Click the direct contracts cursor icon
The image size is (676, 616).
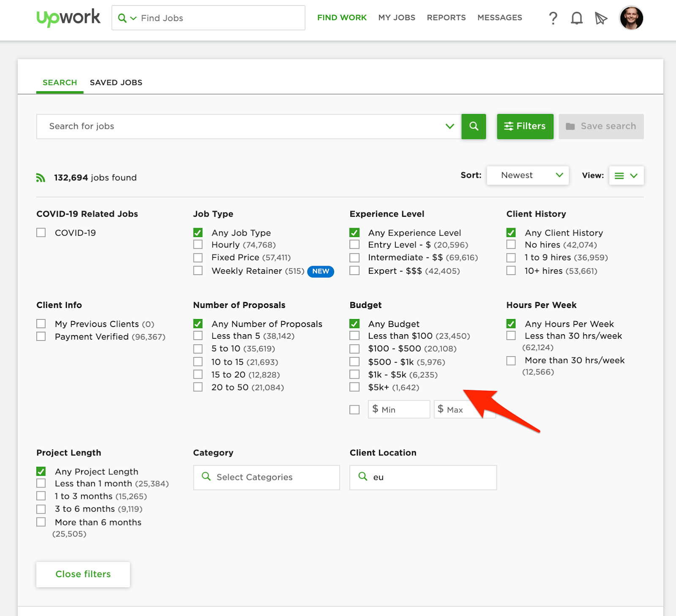pyautogui.click(x=601, y=18)
